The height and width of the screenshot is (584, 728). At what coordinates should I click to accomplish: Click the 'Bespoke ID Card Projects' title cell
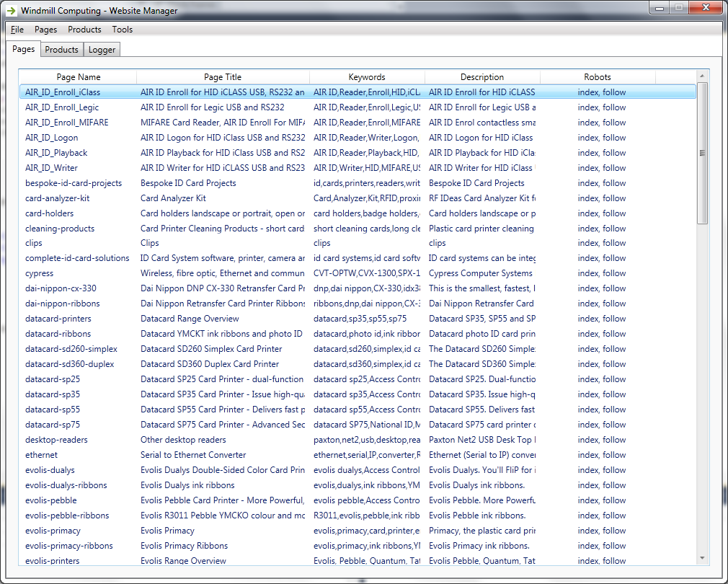point(189,183)
